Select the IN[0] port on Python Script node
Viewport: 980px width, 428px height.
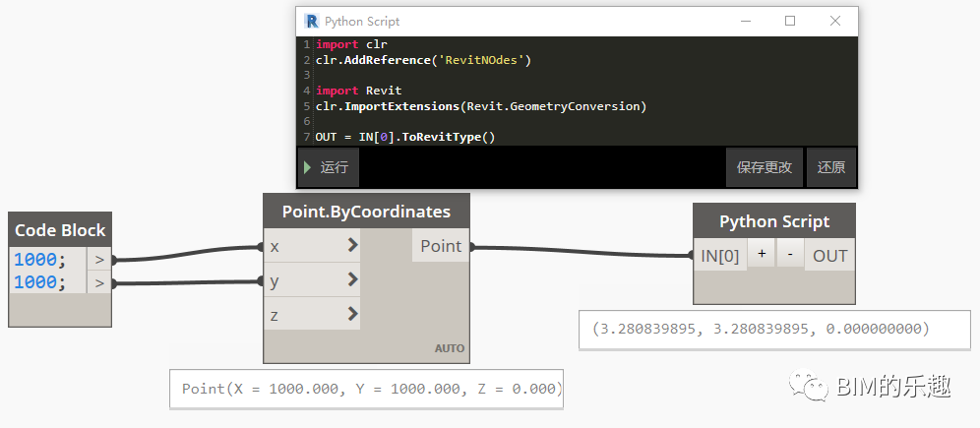[720, 256]
